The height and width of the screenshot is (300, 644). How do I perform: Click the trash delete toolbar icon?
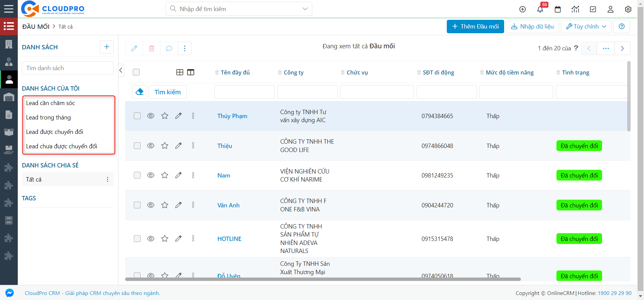(x=152, y=48)
